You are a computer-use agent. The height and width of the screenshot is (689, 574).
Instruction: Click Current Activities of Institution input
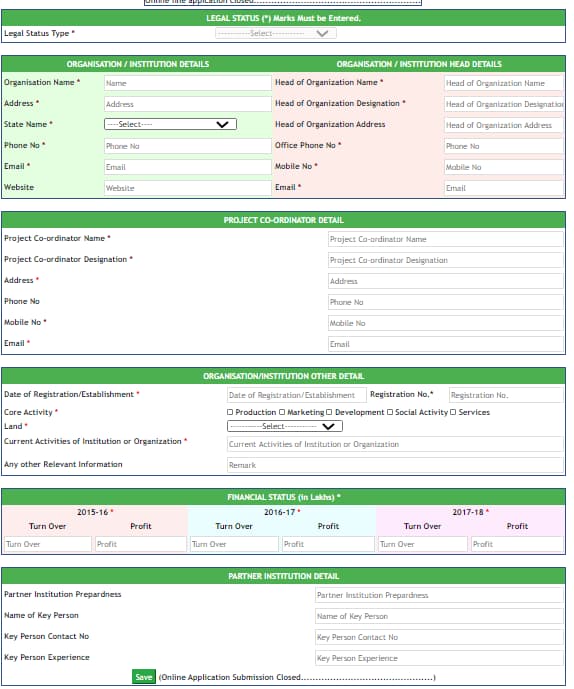tap(395, 444)
